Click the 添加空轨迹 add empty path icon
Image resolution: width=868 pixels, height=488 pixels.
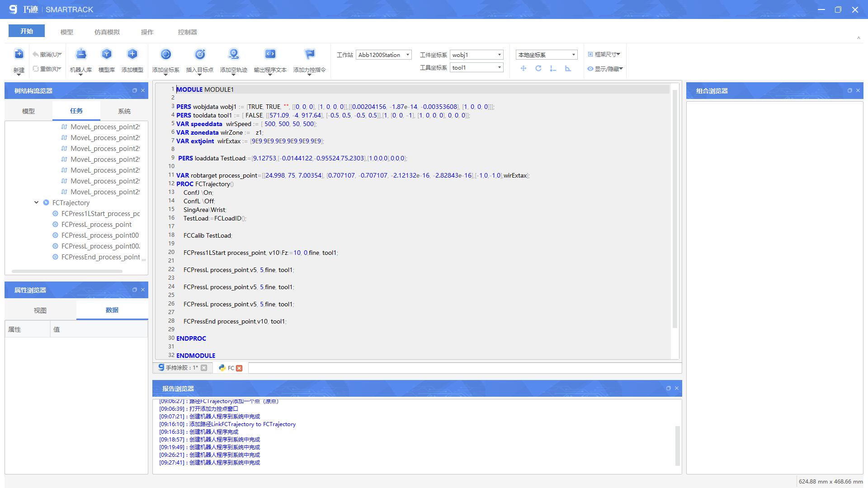234,55
